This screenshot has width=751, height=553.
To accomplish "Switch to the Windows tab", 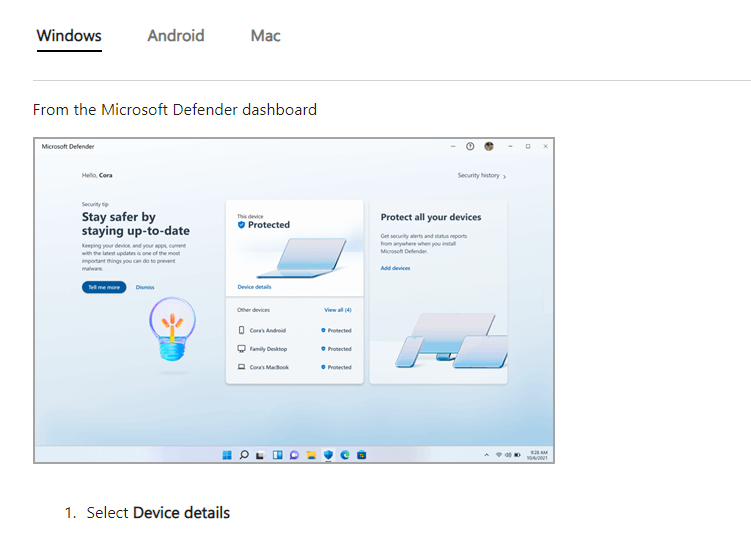I will (69, 36).
